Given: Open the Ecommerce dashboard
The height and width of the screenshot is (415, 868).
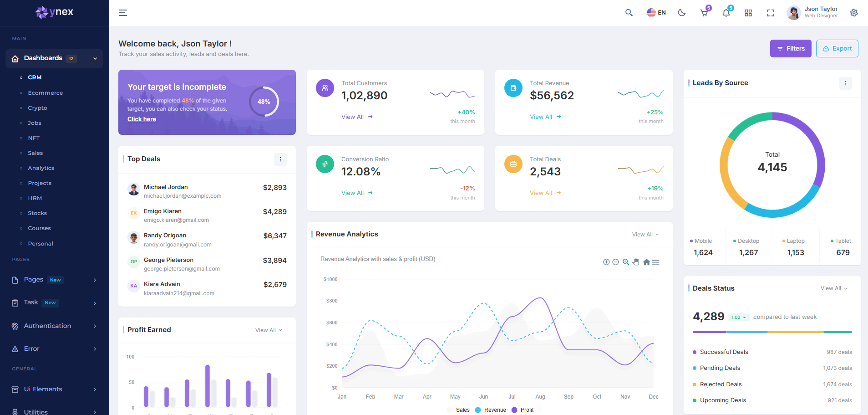Looking at the screenshot, I should [45, 93].
